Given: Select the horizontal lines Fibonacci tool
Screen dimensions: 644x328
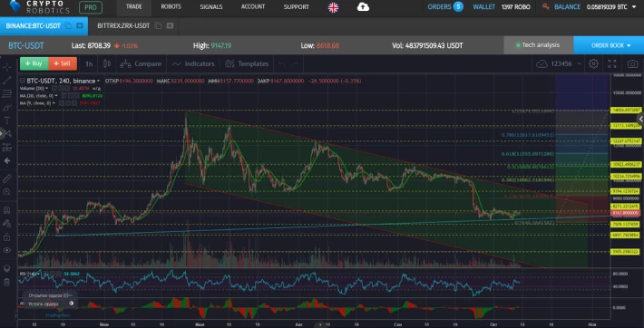Looking at the screenshot, I should tap(7, 94).
